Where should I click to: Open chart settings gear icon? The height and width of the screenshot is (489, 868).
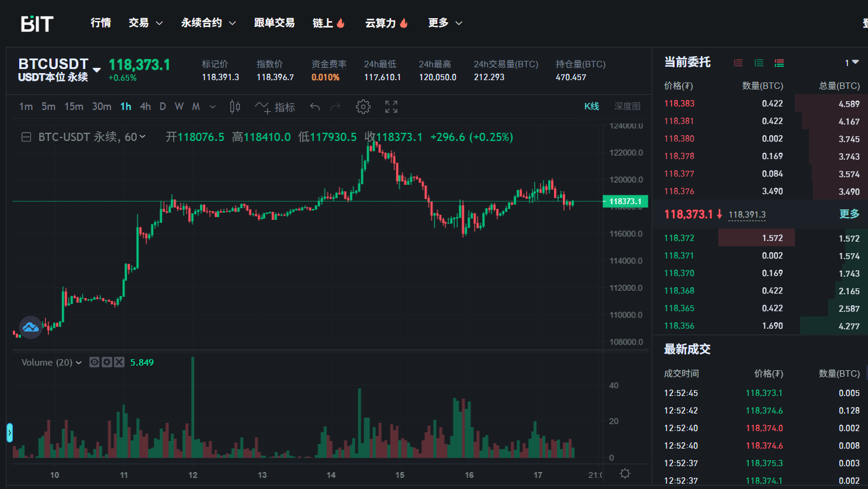coord(363,106)
